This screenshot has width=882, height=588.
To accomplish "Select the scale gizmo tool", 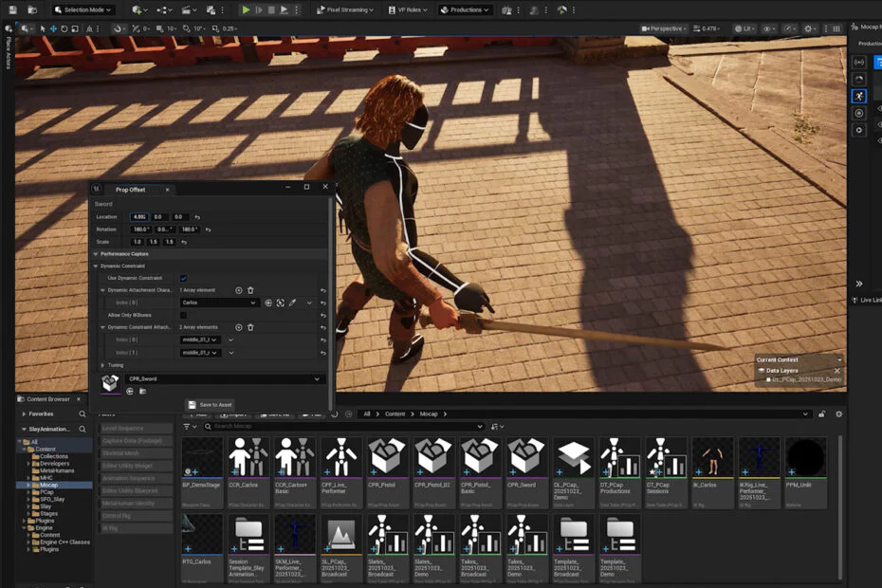I will coord(75,28).
